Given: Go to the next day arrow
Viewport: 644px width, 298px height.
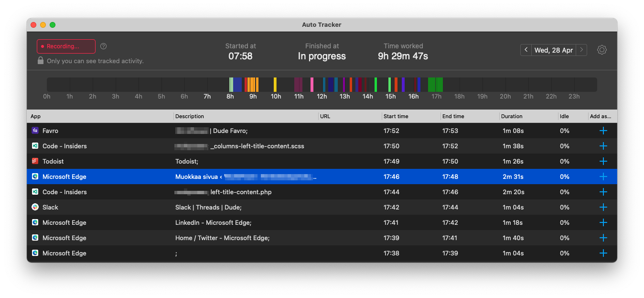Looking at the screenshot, I should (581, 50).
